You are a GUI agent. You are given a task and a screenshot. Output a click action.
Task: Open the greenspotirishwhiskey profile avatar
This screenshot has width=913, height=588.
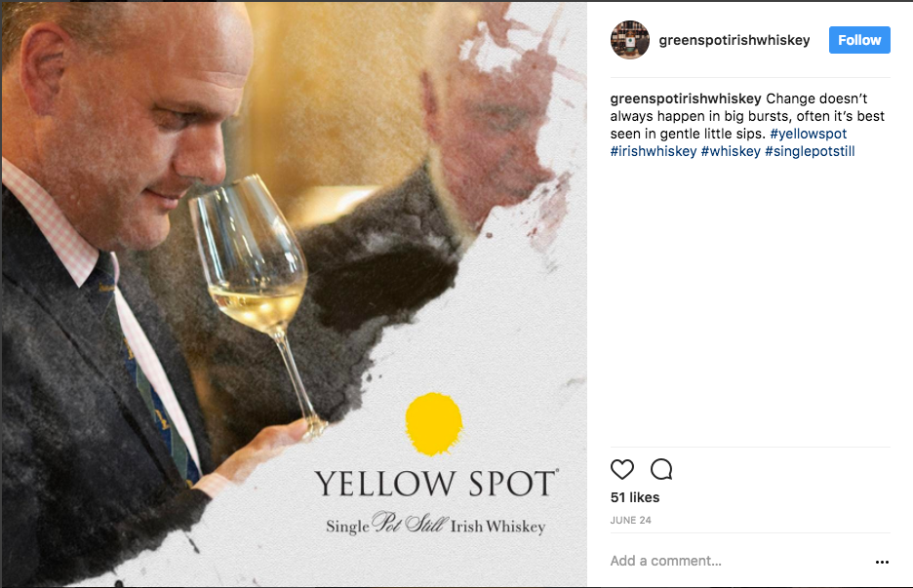tap(629, 40)
